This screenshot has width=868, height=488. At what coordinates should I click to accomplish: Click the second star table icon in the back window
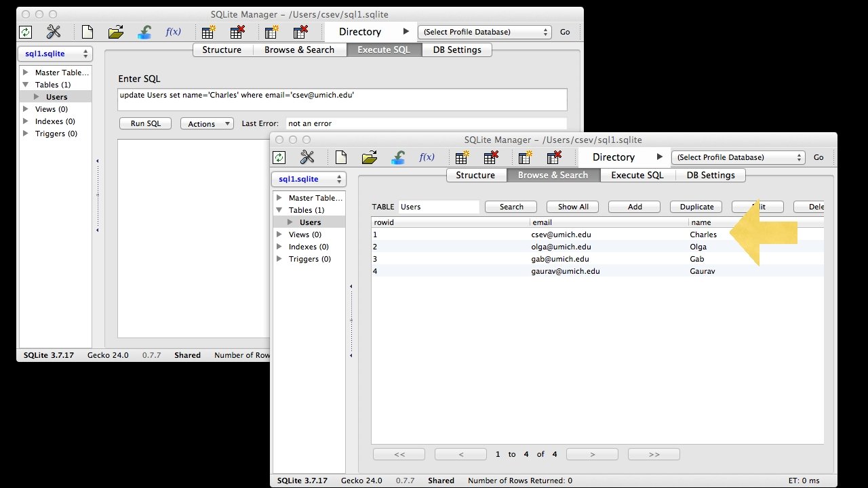click(x=272, y=32)
